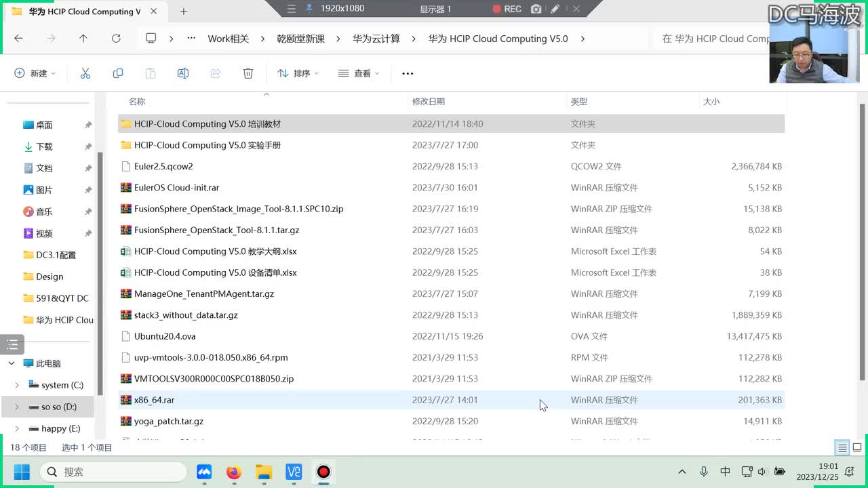Screen dimensions: 868x488
Task: Expand the system (C:) drive node
Action: [17, 385]
